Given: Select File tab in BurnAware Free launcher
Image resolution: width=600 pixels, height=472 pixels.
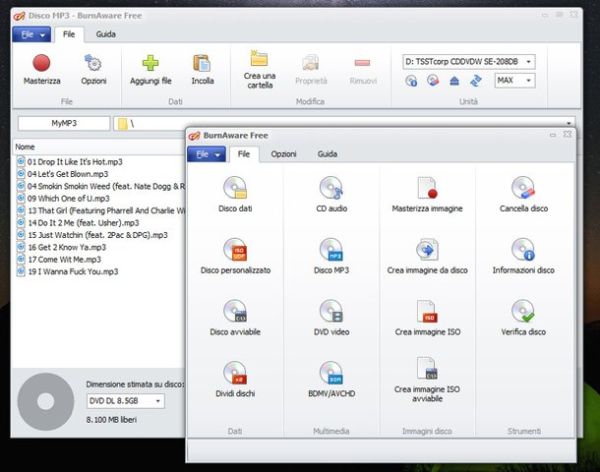Looking at the screenshot, I should (244, 154).
